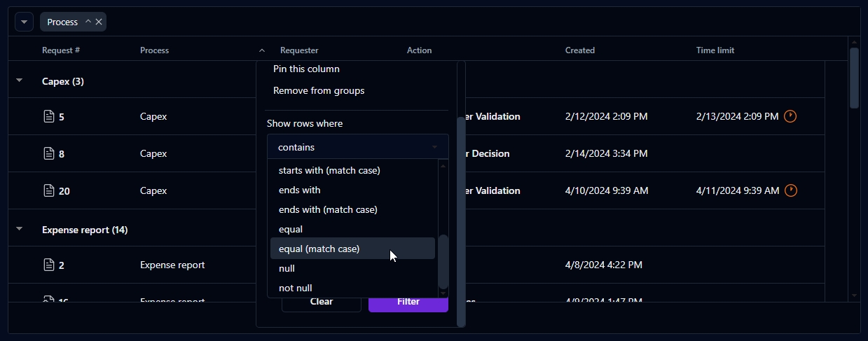The height and width of the screenshot is (341, 868).
Task: Select 'equal (match case)' filter option
Action: [319, 249]
